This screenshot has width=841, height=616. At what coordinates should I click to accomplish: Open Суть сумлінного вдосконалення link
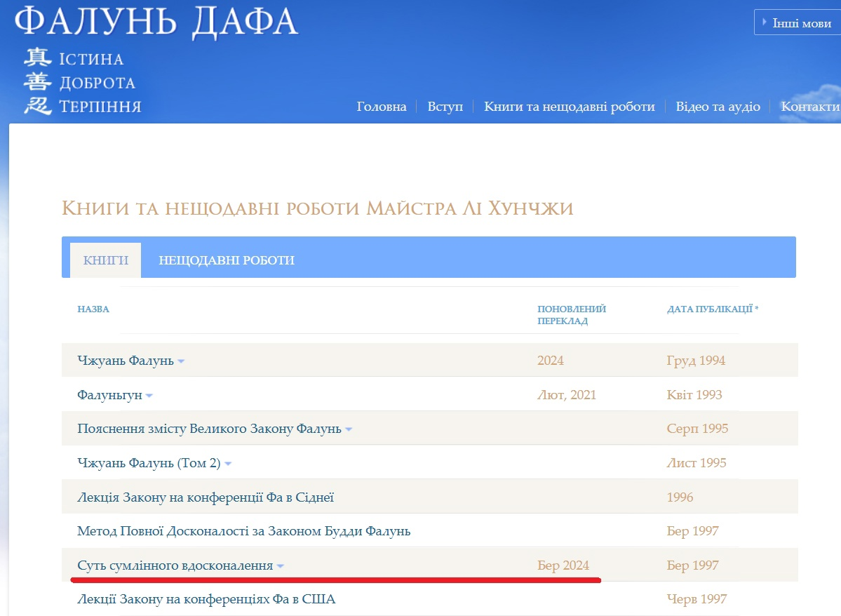[175, 565]
